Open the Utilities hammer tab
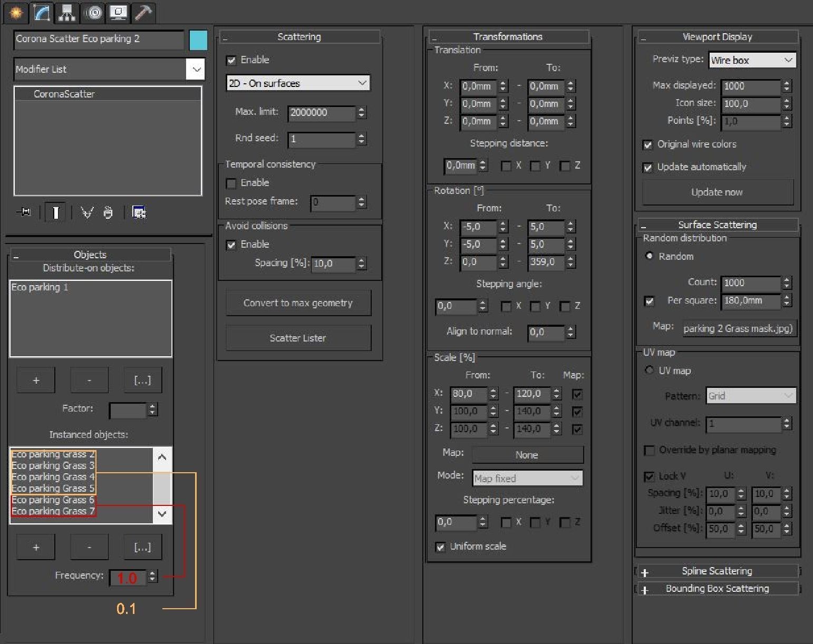 click(142, 12)
